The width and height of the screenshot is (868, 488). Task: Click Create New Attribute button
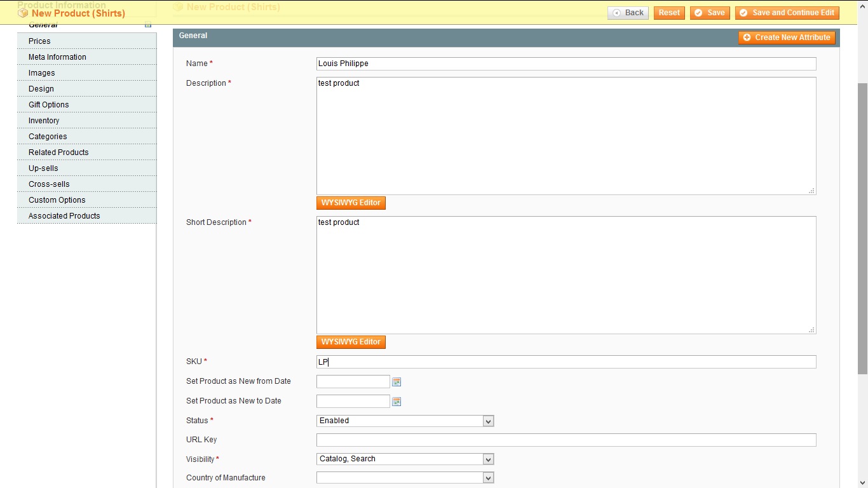pos(787,37)
